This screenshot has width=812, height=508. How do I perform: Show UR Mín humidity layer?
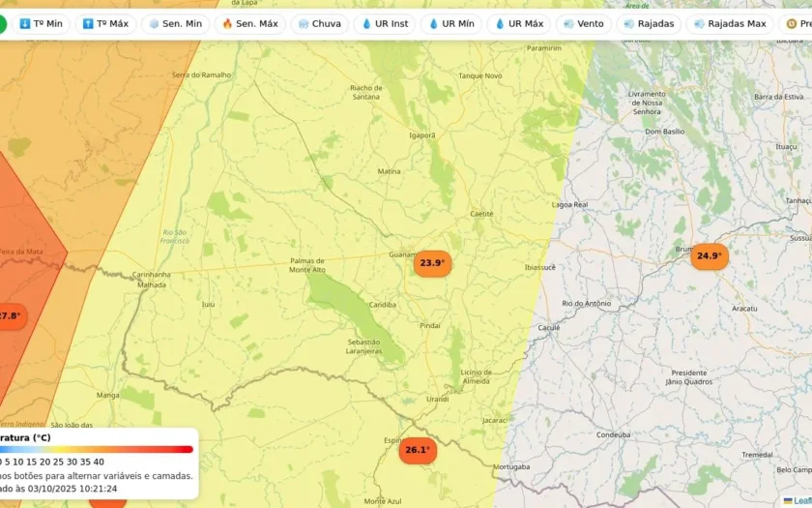coord(451,24)
